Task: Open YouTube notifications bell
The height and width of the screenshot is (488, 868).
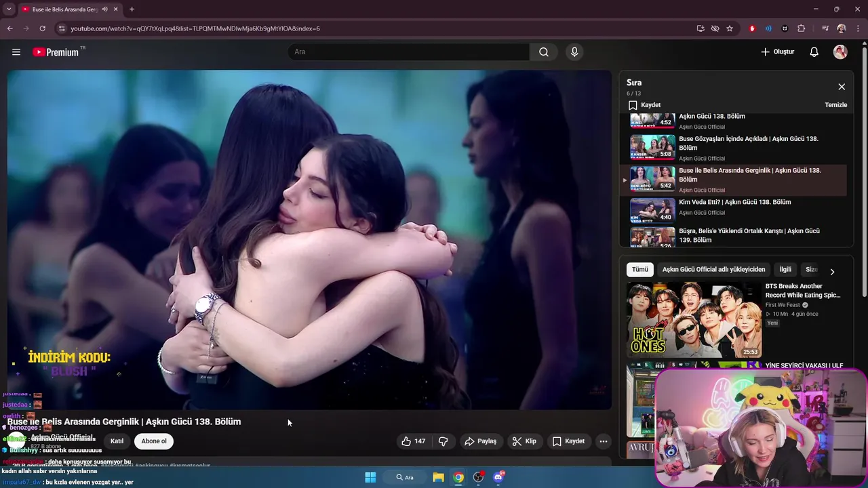Action: (814, 52)
